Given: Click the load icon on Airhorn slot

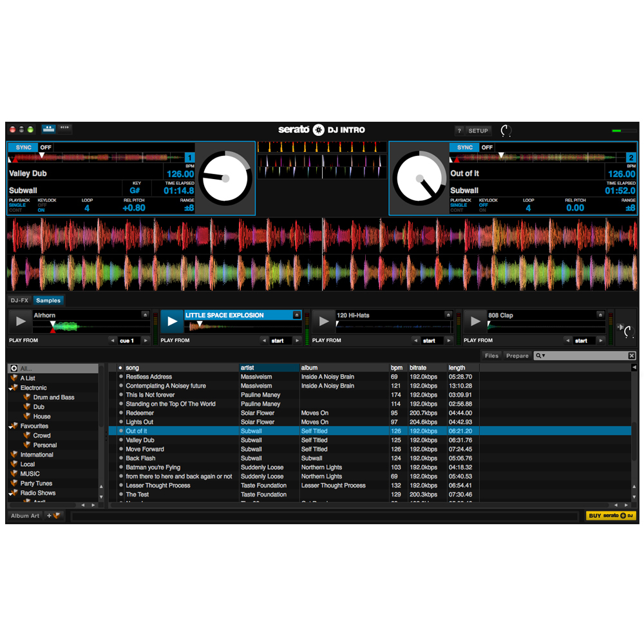Looking at the screenshot, I should [x=145, y=315].
